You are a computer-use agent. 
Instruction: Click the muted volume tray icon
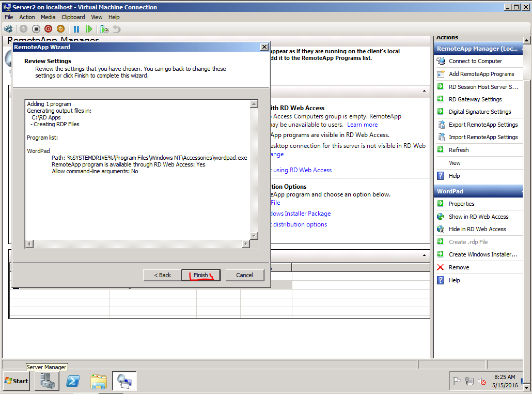482,382
